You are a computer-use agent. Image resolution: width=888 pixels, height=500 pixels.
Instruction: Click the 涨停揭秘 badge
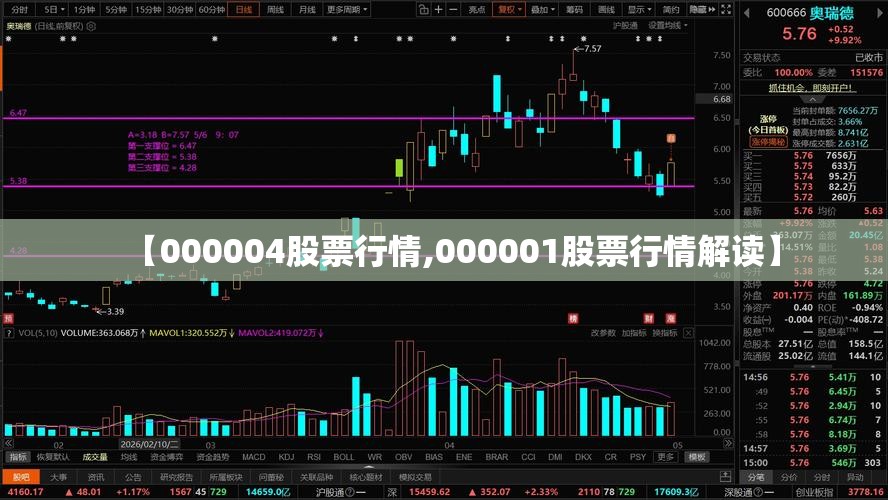(768, 142)
